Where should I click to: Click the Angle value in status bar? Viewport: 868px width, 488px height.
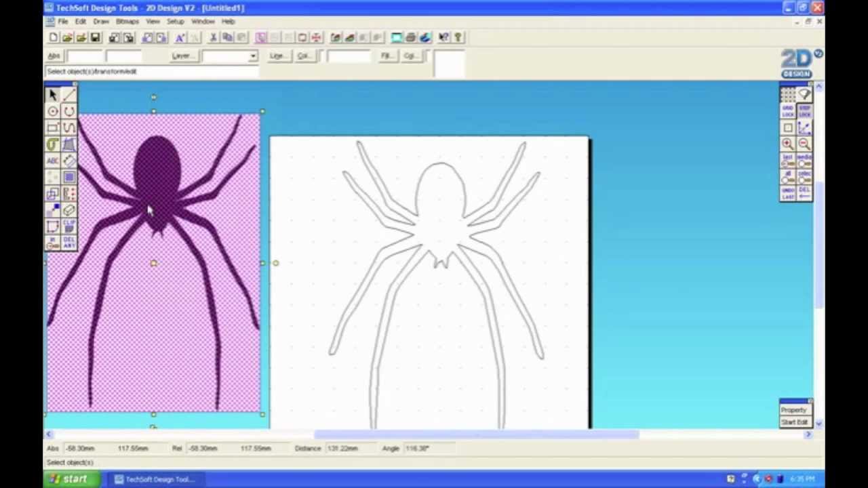(416, 448)
